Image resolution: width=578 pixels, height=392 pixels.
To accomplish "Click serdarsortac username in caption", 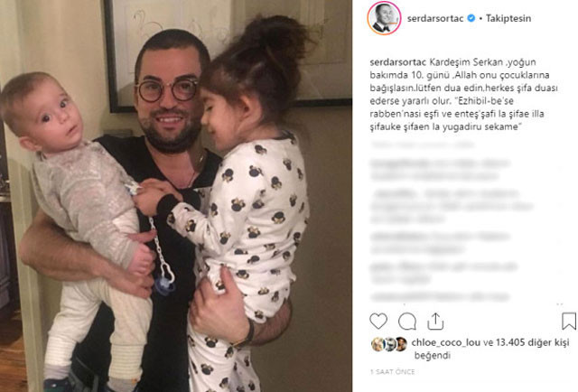I will tap(398, 62).
